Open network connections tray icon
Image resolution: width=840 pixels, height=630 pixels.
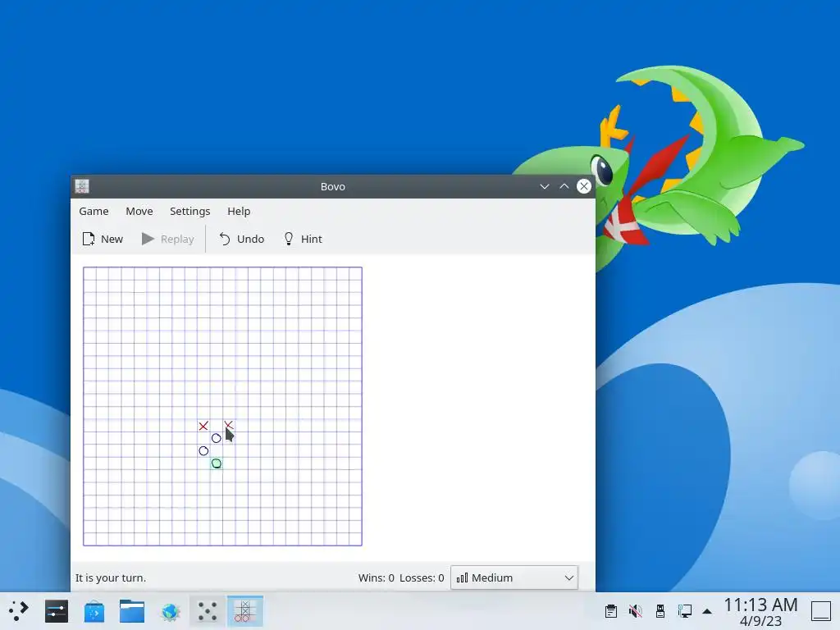click(x=685, y=611)
